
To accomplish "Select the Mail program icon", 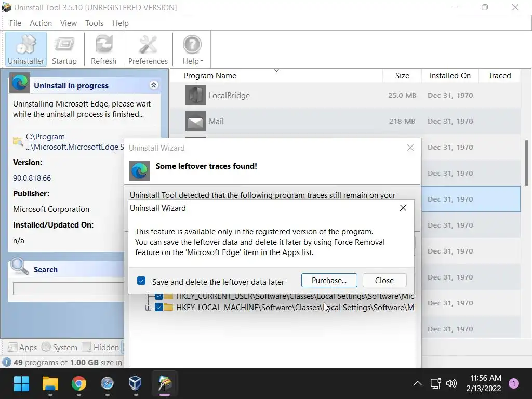I will tap(195, 121).
